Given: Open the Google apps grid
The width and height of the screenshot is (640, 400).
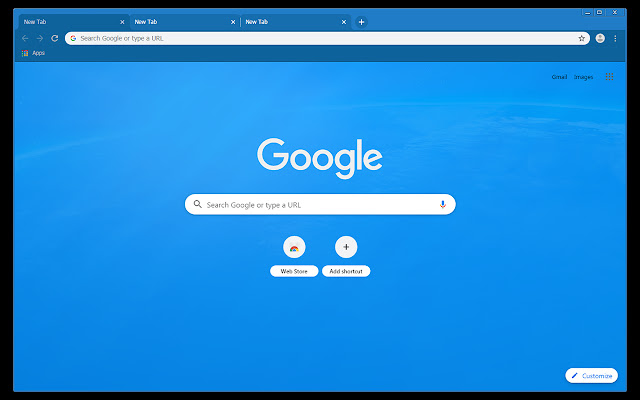Looking at the screenshot, I should 609,77.
